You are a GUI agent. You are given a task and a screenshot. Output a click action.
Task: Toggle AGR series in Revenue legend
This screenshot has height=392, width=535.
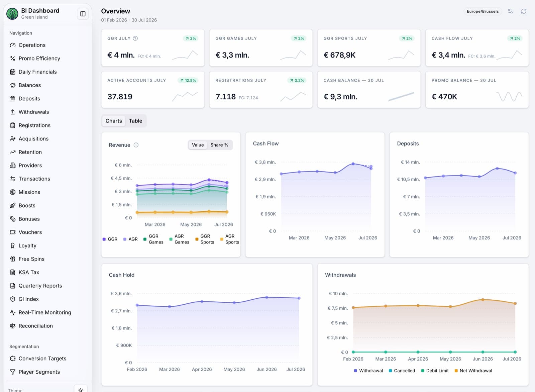pos(130,239)
